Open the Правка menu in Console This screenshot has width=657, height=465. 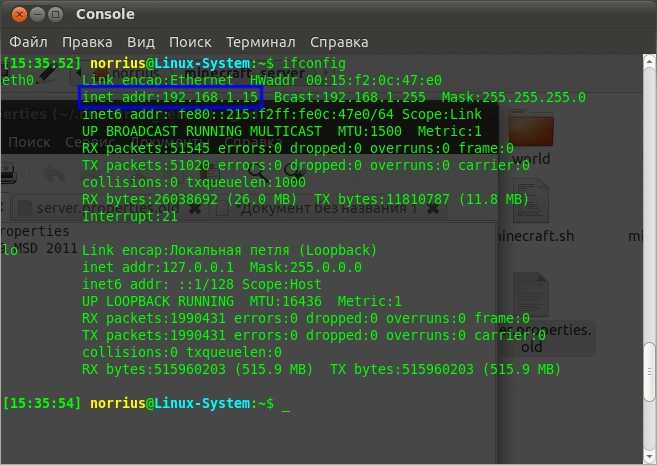coord(87,42)
